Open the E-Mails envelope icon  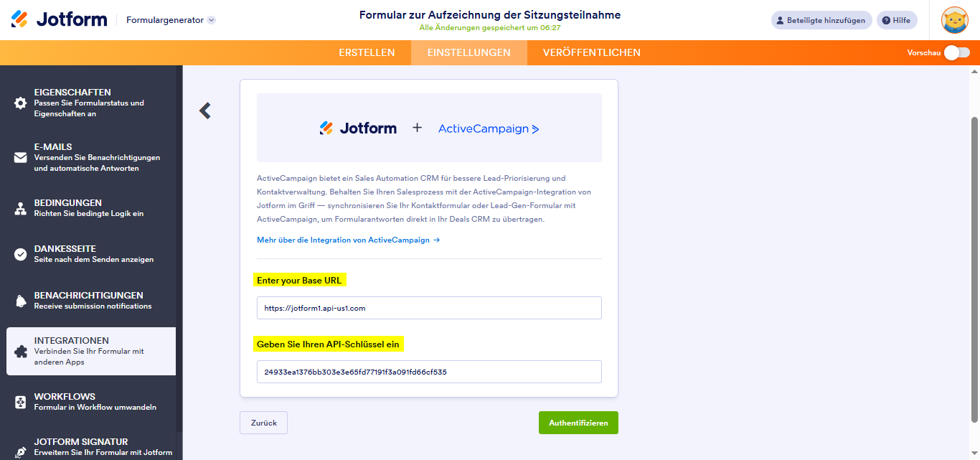point(19,156)
